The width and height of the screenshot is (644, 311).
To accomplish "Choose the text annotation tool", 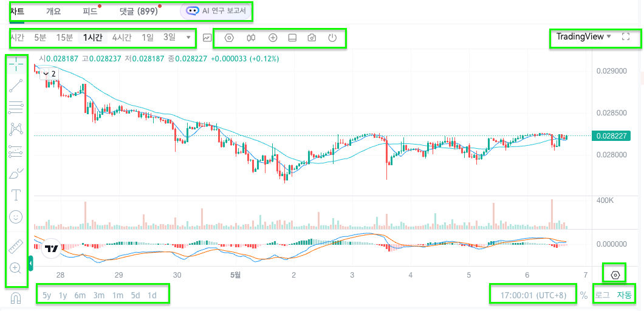I will [x=16, y=195].
